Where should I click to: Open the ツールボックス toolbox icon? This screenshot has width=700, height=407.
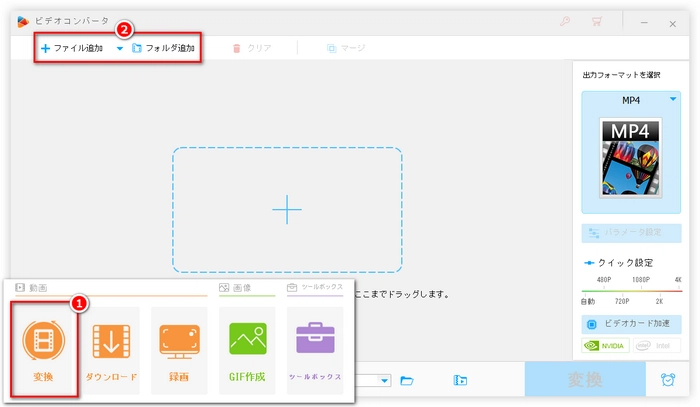[x=315, y=344]
